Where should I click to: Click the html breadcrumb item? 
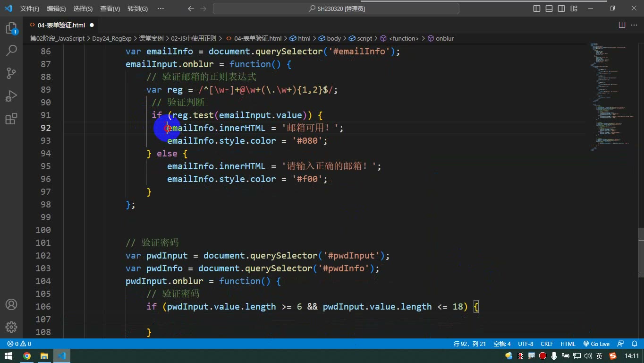coord(300,38)
